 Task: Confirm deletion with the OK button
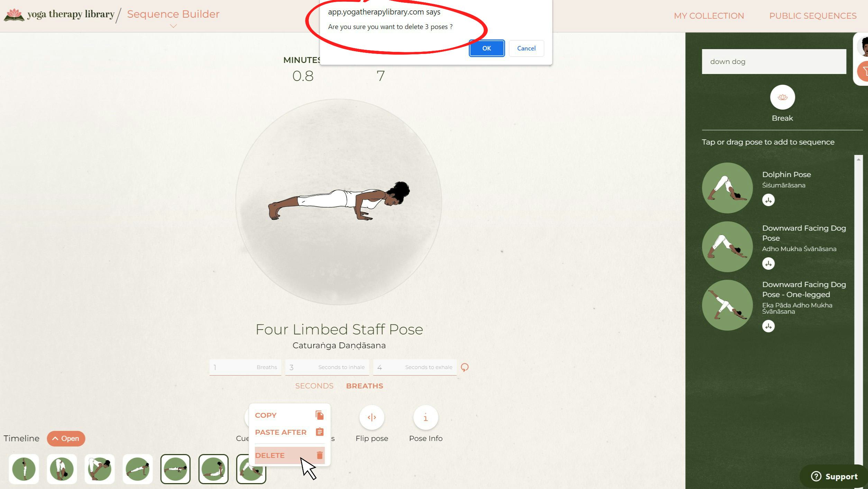[x=486, y=48]
